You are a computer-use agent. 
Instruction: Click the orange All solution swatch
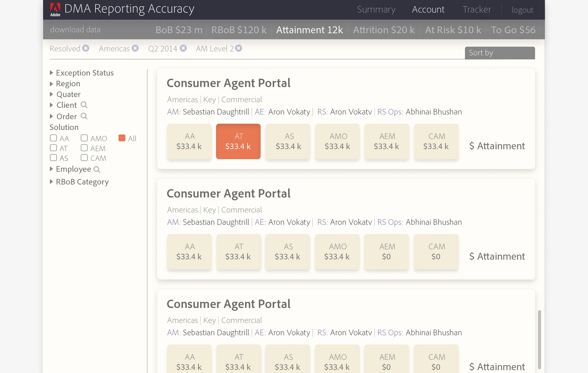122,138
